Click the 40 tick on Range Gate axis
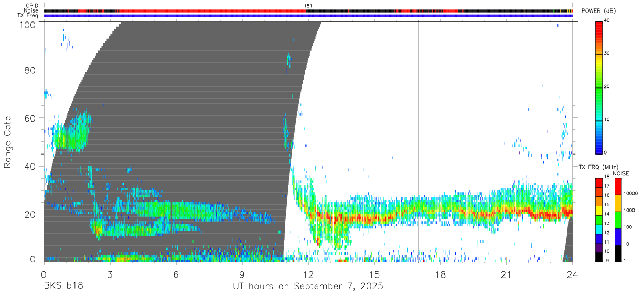 pyautogui.click(x=30, y=166)
